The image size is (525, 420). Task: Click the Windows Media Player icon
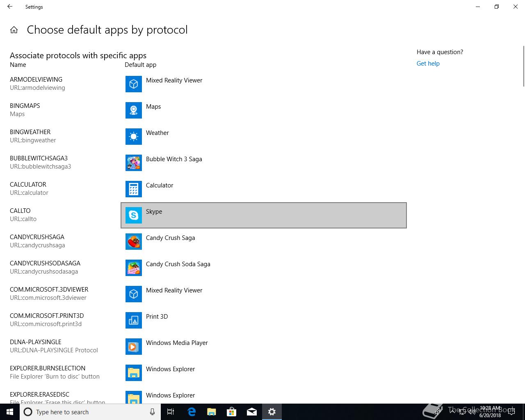[133, 347]
